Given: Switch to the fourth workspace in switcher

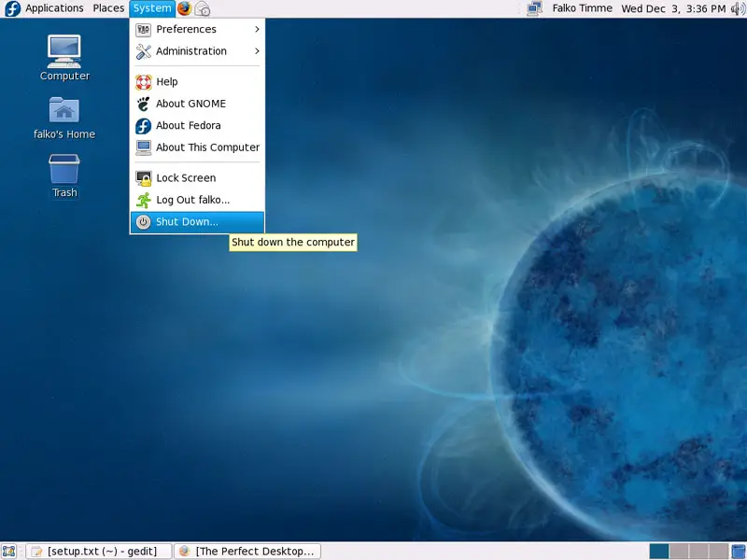Looking at the screenshot, I should 719,552.
